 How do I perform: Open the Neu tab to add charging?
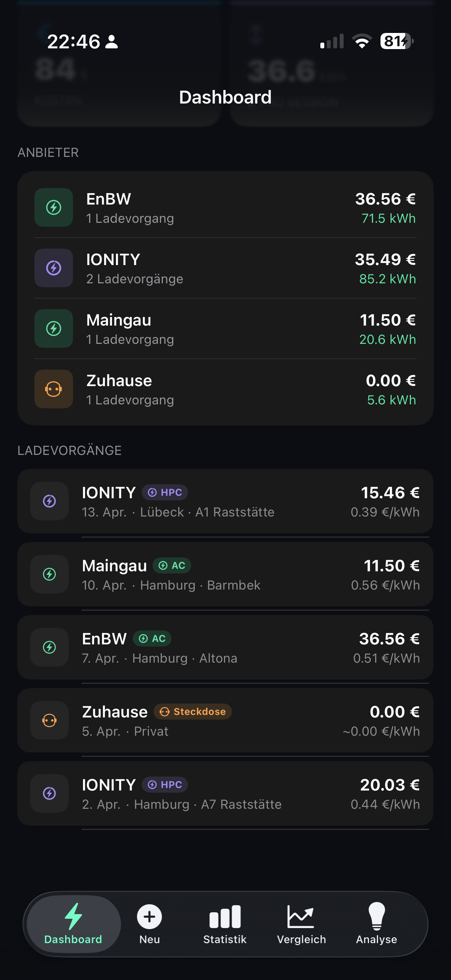click(x=150, y=924)
